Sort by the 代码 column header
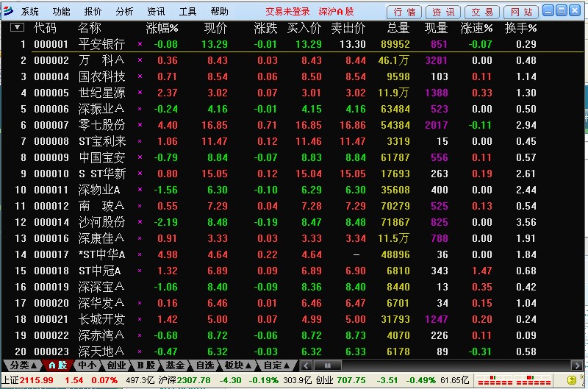Screen dimensions: 588x389 45,28
